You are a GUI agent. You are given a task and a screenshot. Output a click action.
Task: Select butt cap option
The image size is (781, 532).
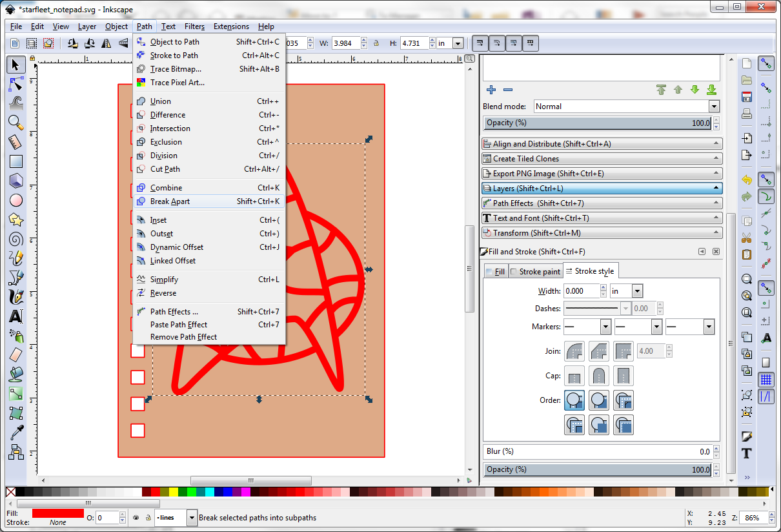coord(574,376)
